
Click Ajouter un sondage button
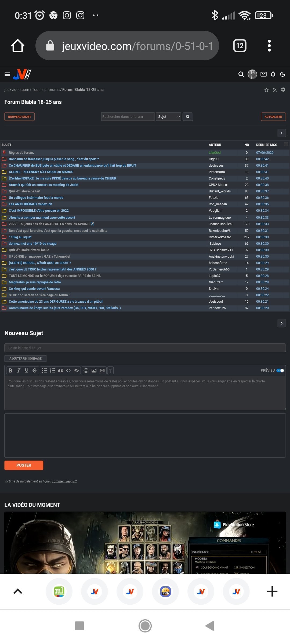click(26, 358)
